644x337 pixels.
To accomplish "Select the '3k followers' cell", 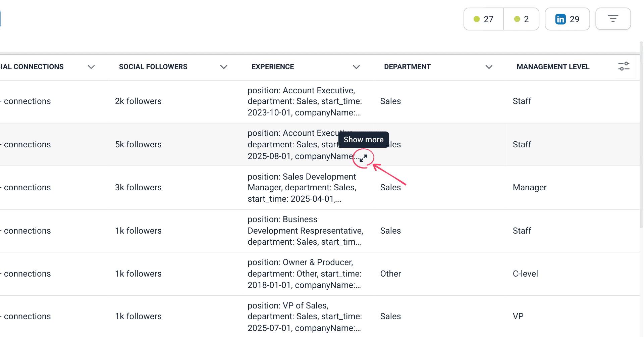I will (x=138, y=187).
